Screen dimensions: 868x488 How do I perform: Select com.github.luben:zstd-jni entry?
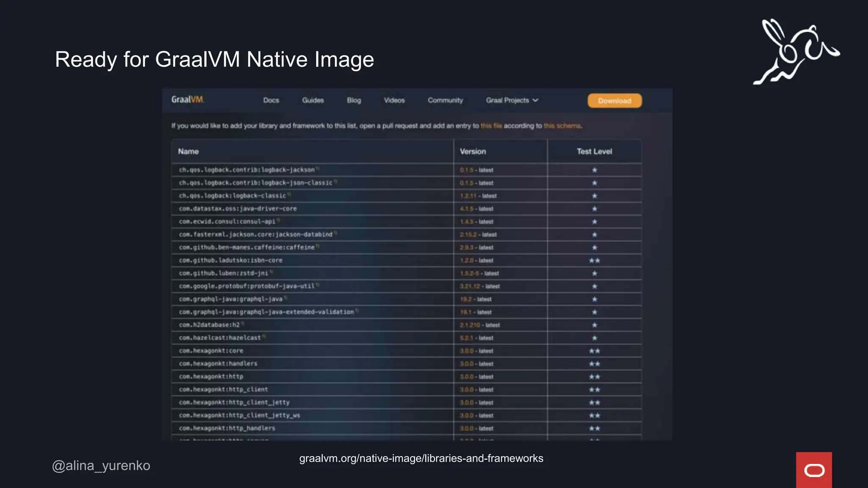223,273
